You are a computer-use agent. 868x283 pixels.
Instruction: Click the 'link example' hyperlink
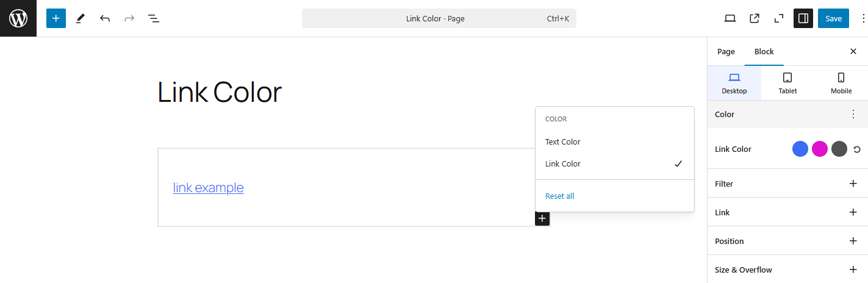point(209,188)
